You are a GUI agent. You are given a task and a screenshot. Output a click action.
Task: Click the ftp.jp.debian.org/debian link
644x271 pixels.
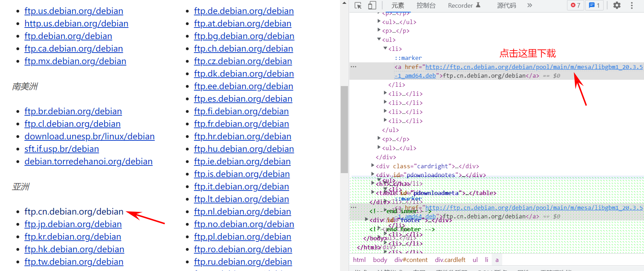pyautogui.click(x=73, y=224)
